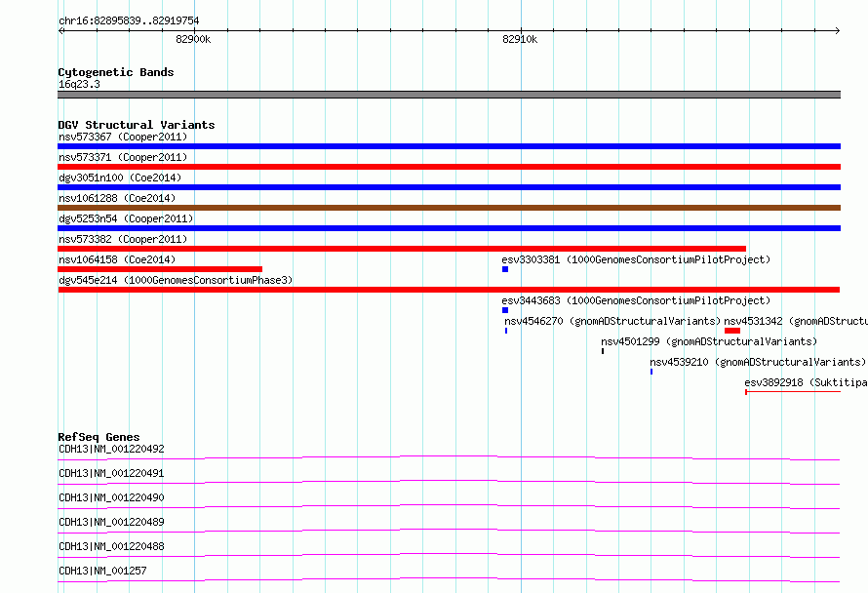The width and height of the screenshot is (868, 593).
Task: Select the blue dgv3051n100 variant bar
Action: click(x=449, y=187)
